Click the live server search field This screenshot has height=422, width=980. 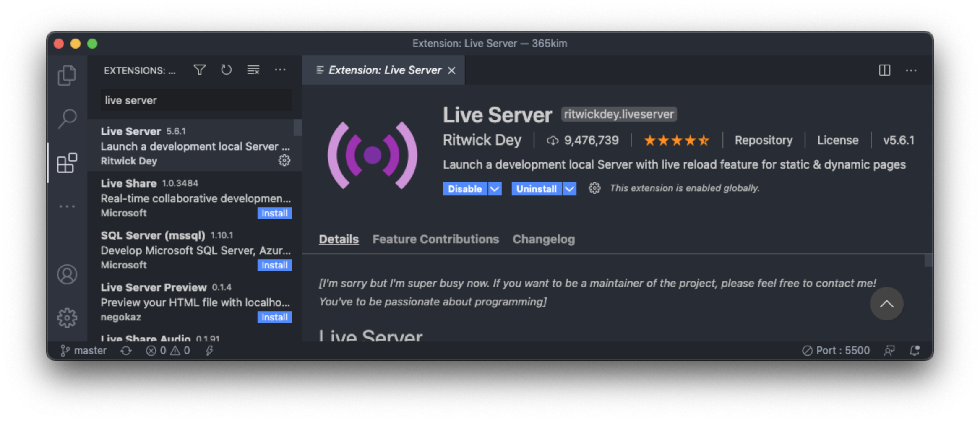(x=196, y=100)
